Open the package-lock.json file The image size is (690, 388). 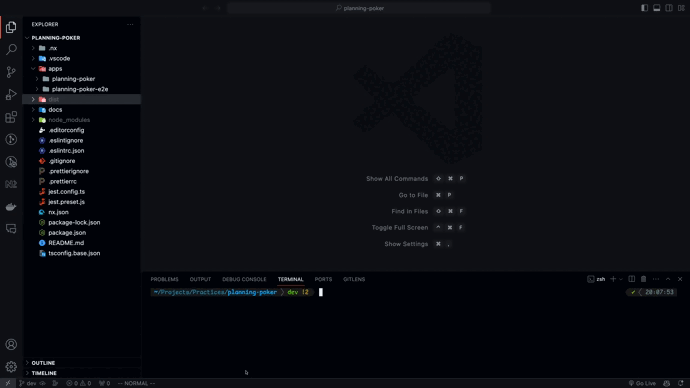pyautogui.click(x=82, y=223)
